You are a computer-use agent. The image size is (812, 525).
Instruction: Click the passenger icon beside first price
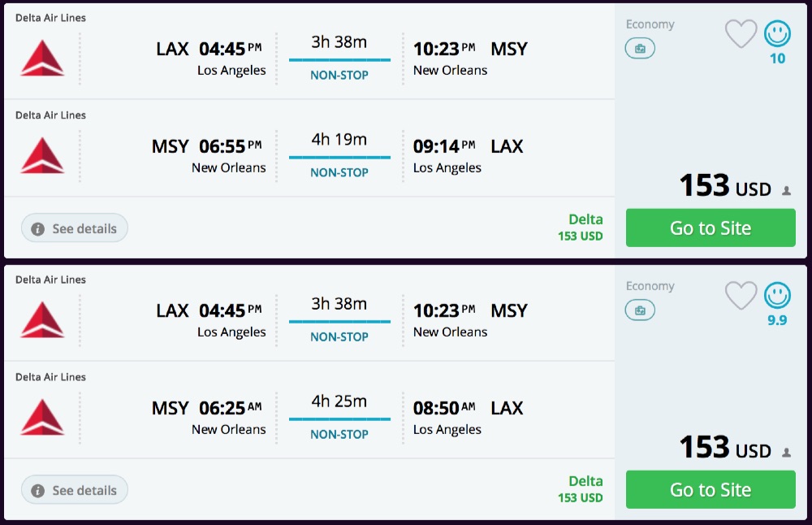[786, 191]
